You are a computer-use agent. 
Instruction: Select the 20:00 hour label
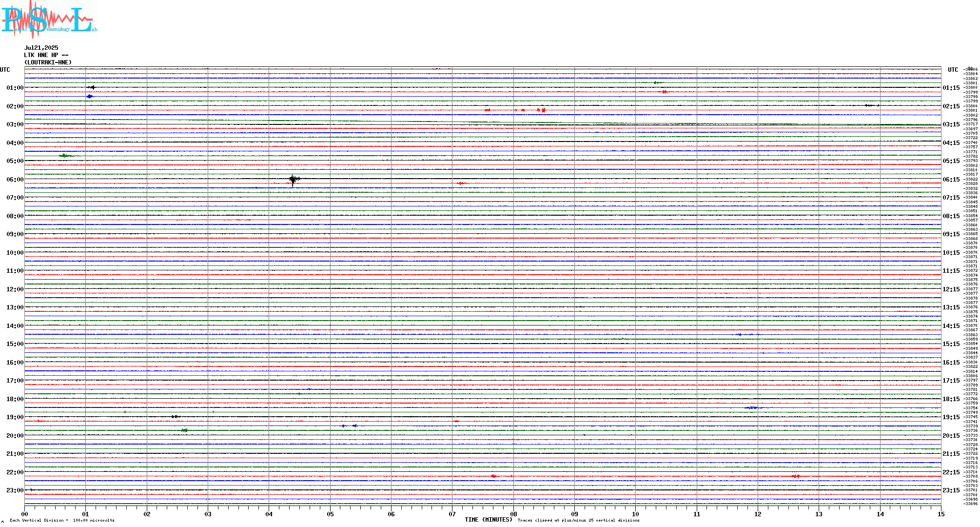(x=15, y=436)
